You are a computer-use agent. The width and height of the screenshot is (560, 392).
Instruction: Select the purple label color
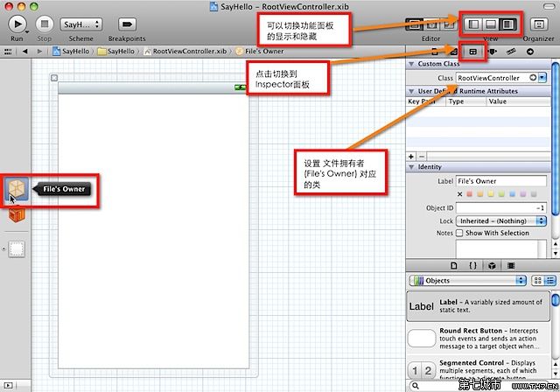tap(523, 194)
